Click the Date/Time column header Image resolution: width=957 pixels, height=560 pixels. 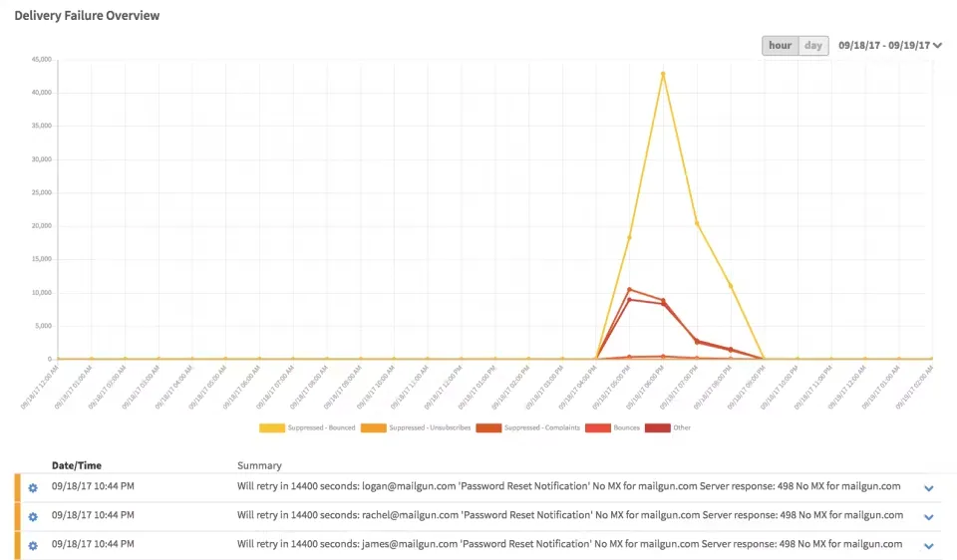(x=77, y=465)
